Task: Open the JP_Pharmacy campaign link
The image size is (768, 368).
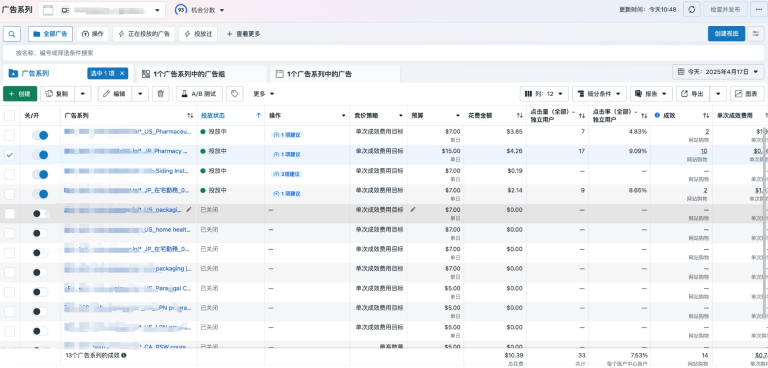Action: click(x=126, y=151)
